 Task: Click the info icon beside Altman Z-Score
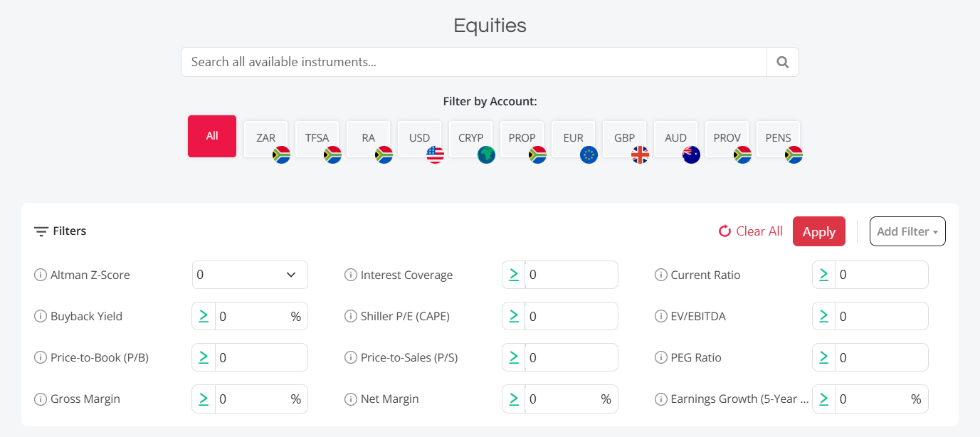tap(41, 275)
